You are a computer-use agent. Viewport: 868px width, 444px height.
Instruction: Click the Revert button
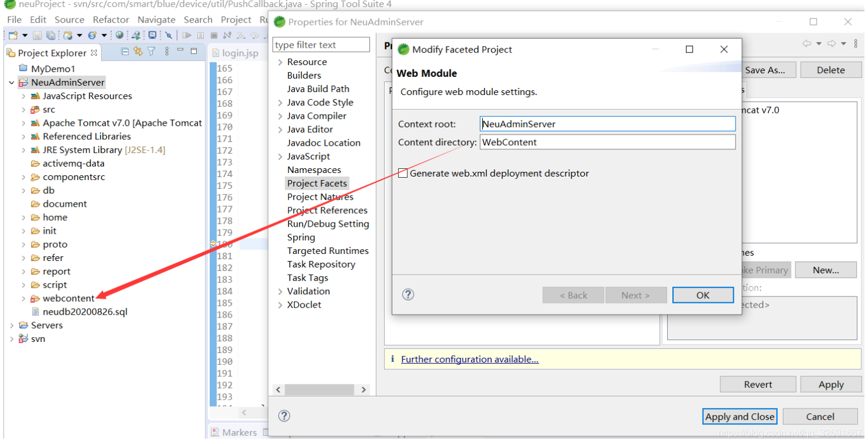[758, 384]
